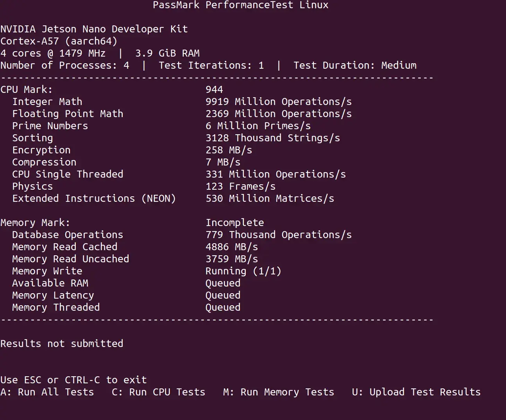
Task: Click the Queued status for Memory Latency
Action: coord(223,295)
